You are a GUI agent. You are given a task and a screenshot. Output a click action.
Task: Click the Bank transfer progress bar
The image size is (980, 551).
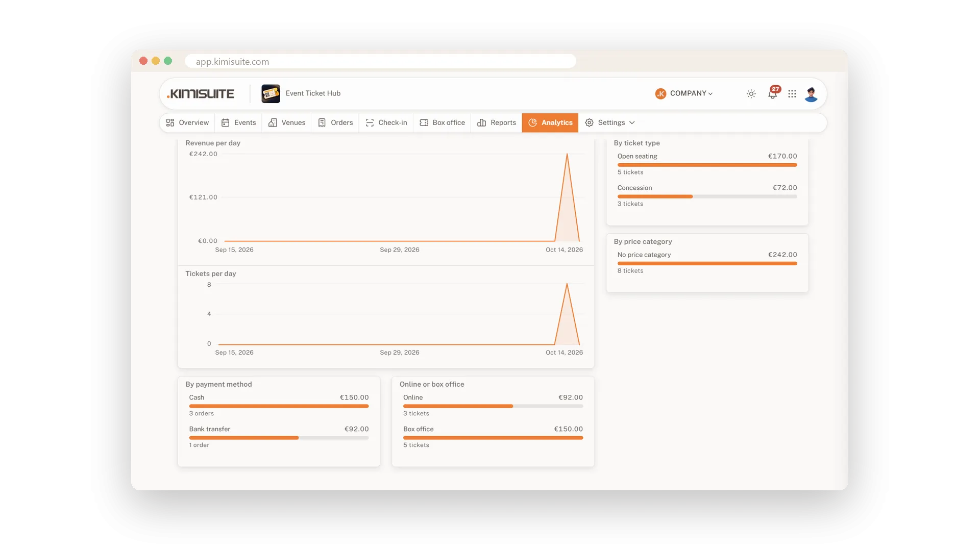[x=279, y=438]
